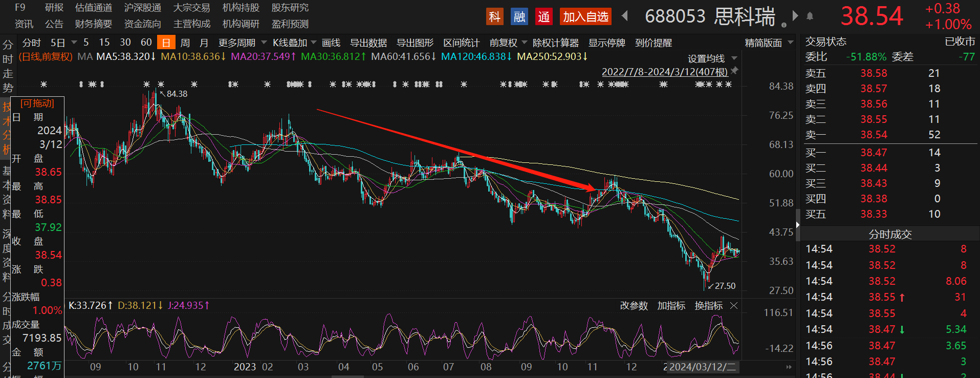Select the 60-minute period
The height and width of the screenshot is (378, 980).
tap(146, 43)
